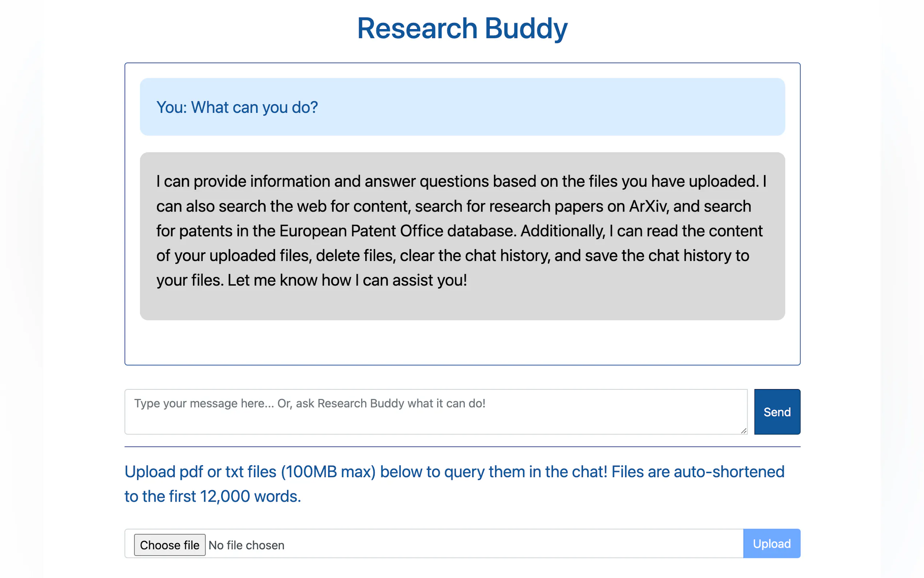Select the "You: What can you do?" message
The width and height of the screenshot is (924, 578).
click(237, 107)
